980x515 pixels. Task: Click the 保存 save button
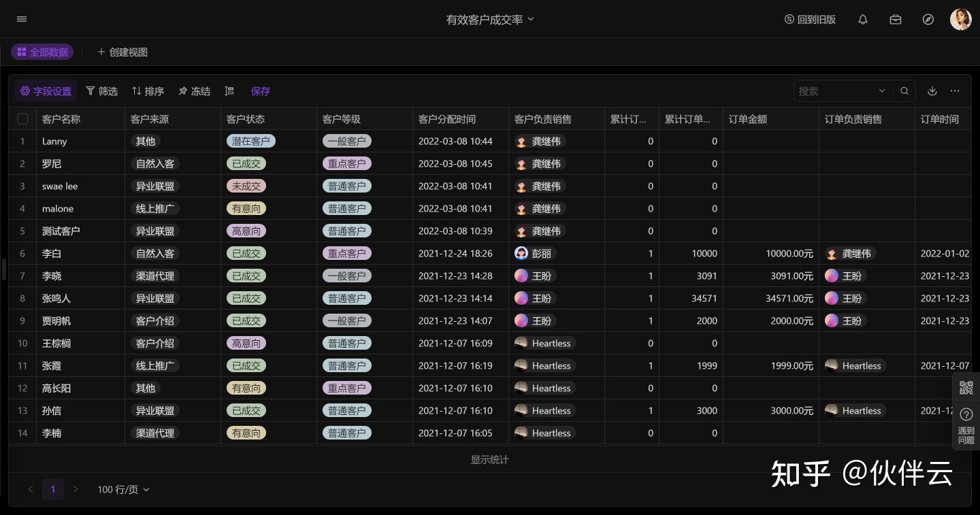261,91
